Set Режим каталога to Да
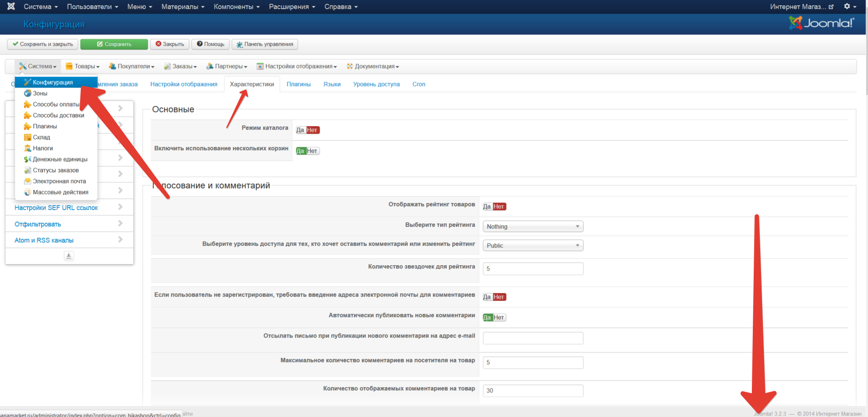The width and height of the screenshot is (868, 417). (300, 130)
